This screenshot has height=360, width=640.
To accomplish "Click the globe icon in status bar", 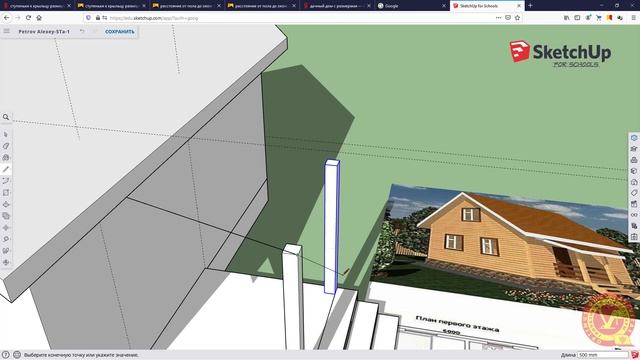I will (x=17, y=355).
